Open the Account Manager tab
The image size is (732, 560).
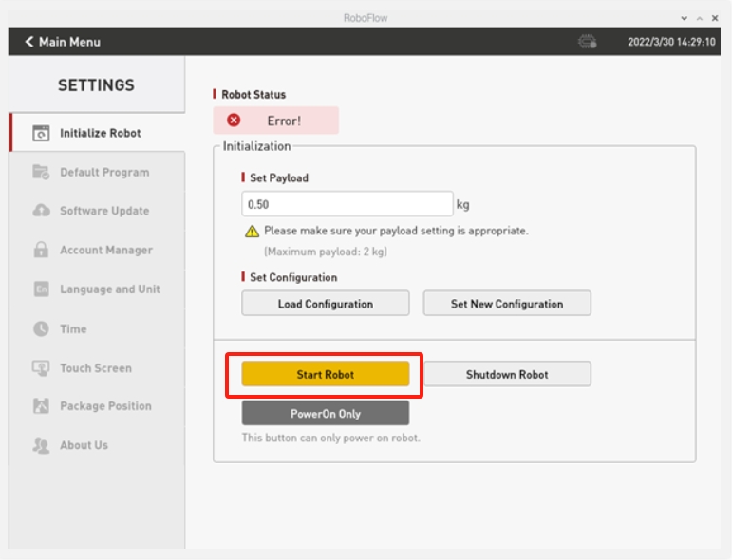tap(97, 251)
